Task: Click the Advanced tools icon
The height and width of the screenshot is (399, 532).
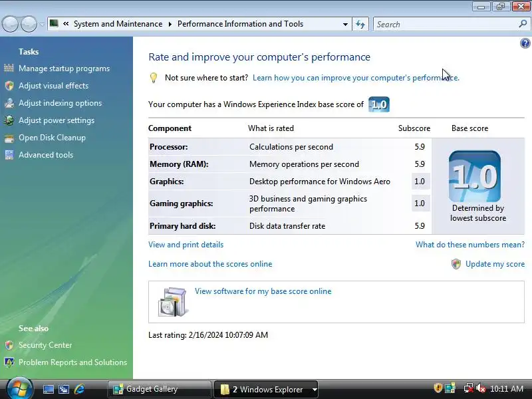Action: click(9, 155)
